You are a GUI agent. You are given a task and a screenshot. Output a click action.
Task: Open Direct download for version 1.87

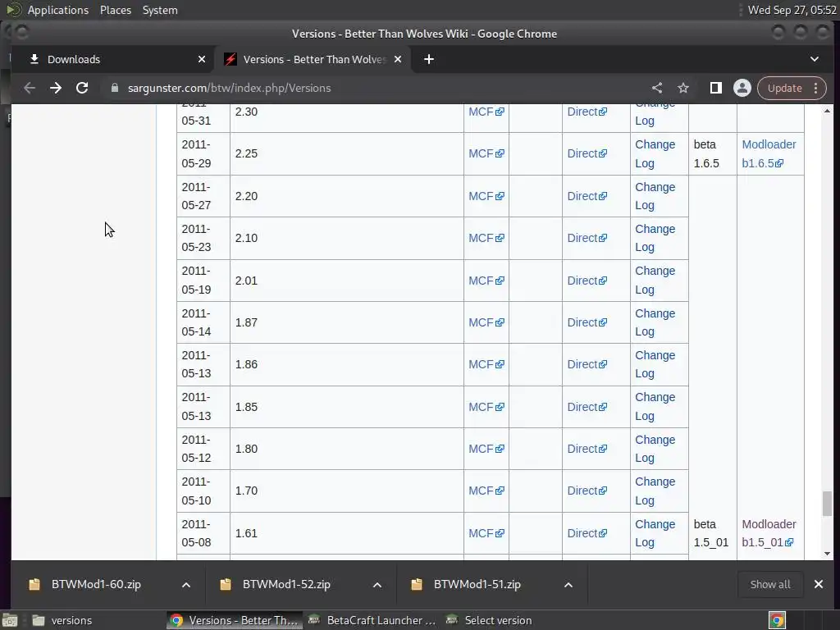[587, 322]
